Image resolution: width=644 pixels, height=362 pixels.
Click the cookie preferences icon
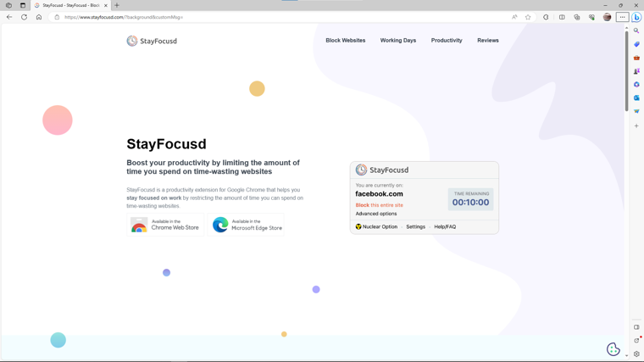coord(613,348)
